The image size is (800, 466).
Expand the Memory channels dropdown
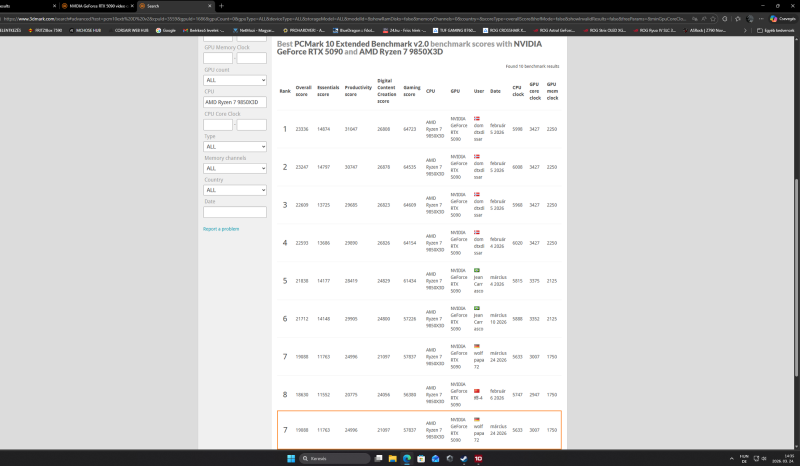pyautogui.click(x=235, y=168)
